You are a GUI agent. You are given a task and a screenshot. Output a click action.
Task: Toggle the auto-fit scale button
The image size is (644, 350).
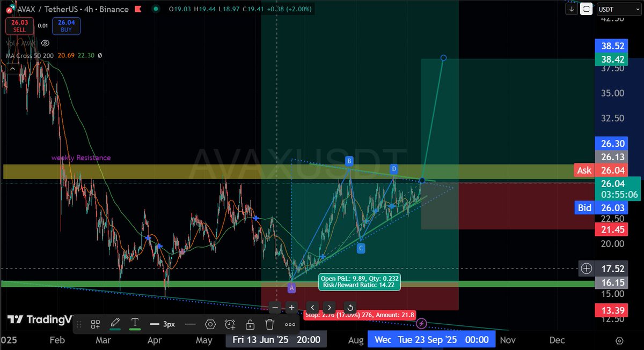[586, 9]
